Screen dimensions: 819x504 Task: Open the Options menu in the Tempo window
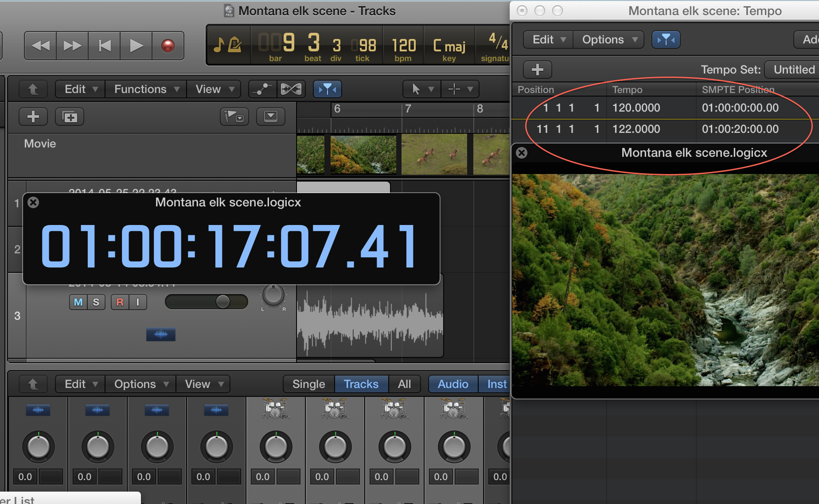click(x=608, y=39)
